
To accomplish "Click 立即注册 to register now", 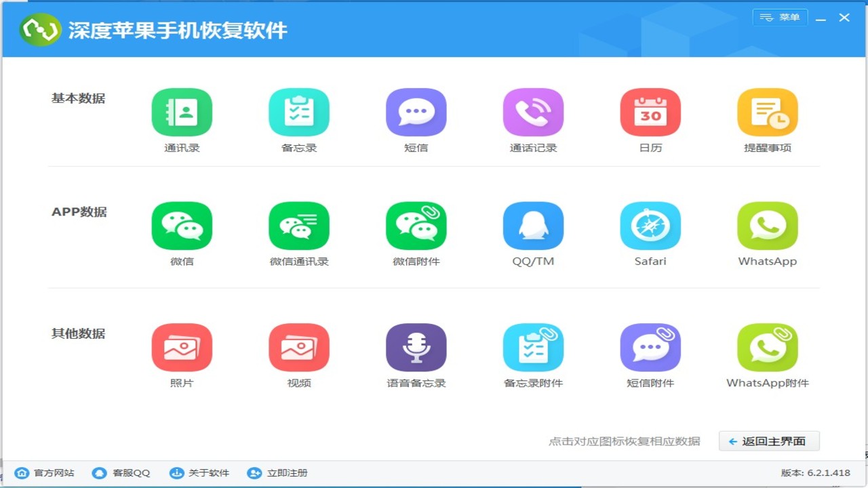I will (x=277, y=473).
